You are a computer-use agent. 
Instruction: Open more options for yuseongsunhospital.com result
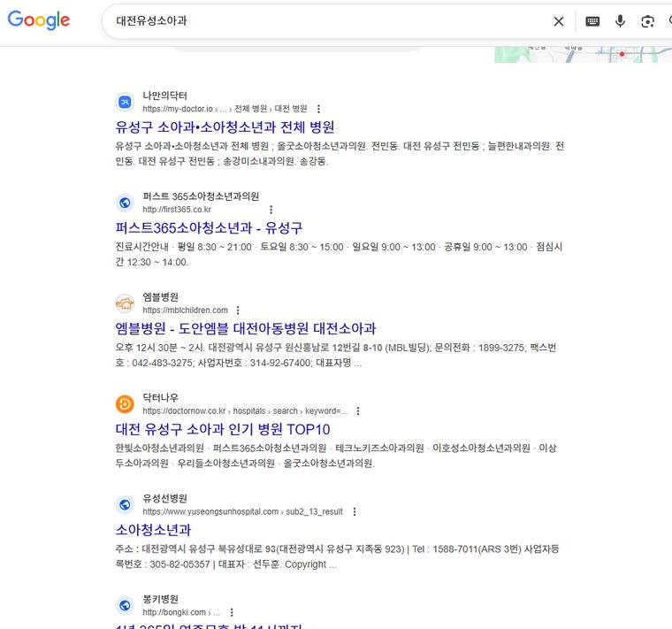[x=355, y=511]
